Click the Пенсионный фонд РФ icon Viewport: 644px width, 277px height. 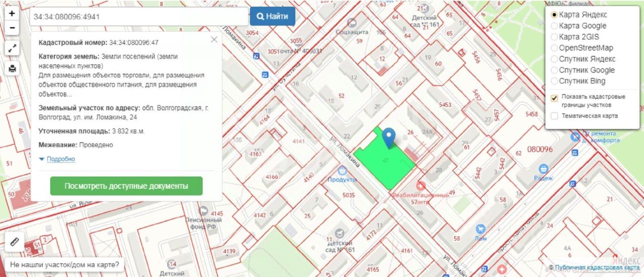click(x=204, y=210)
